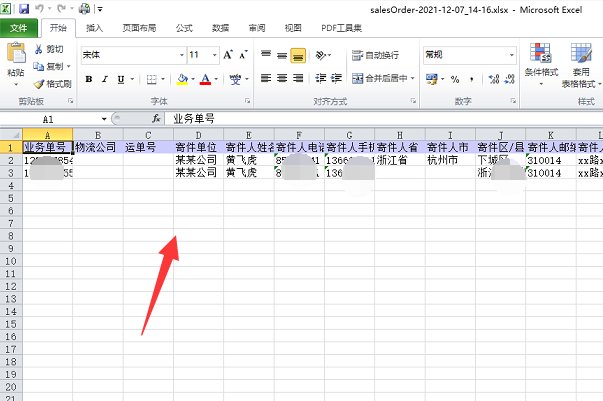The width and height of the screenshot is (603, 401).
Task: Align text left
Action: tap(266, 78)
